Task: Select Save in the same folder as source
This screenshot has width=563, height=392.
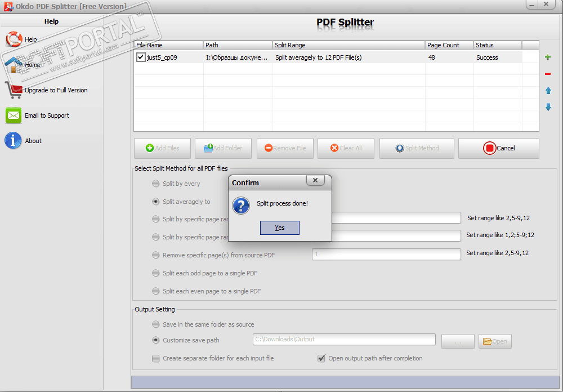Action: (x=155, y=324)
